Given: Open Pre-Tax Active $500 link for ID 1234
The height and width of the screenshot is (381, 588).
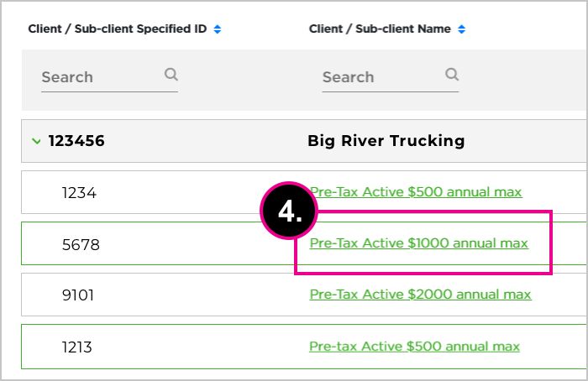Looking at the screenshot, I should [415, 192].
